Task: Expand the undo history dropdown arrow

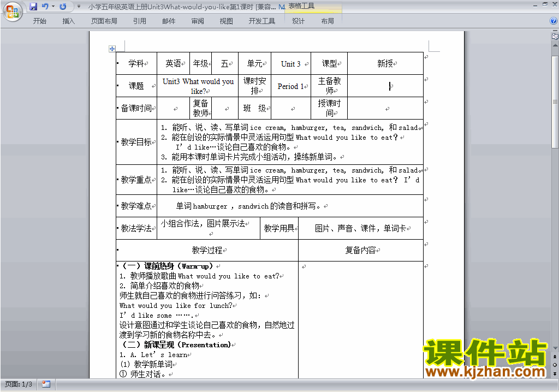Action: pos(53,7)
